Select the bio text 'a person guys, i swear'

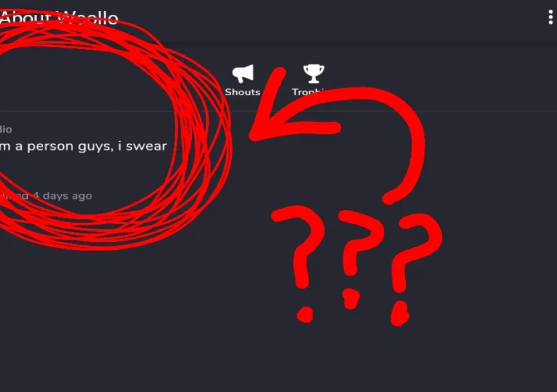[91, 146]
